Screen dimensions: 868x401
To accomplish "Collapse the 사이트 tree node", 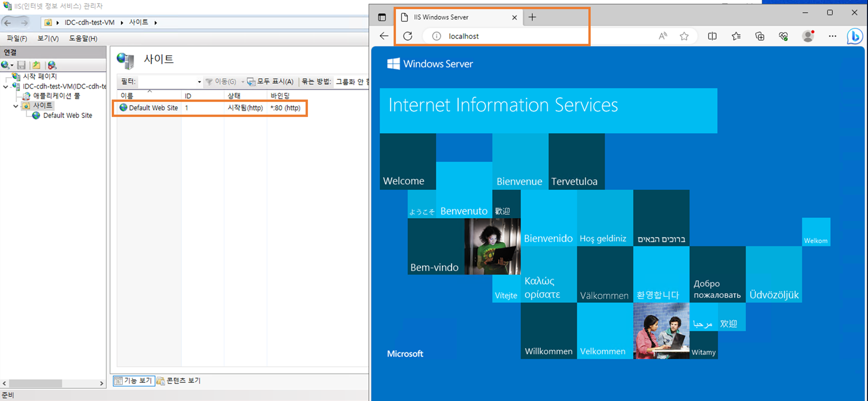I will (x=15, y=105).
